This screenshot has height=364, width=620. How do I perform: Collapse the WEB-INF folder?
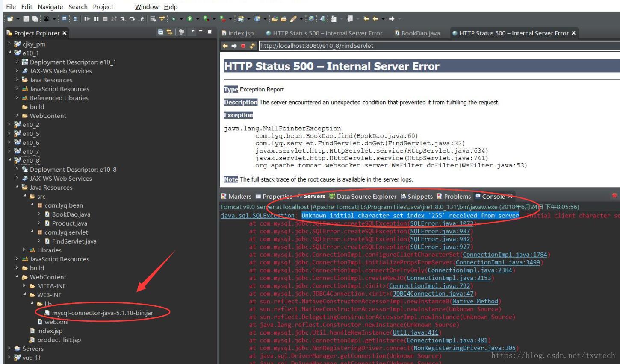coord(24,294)
